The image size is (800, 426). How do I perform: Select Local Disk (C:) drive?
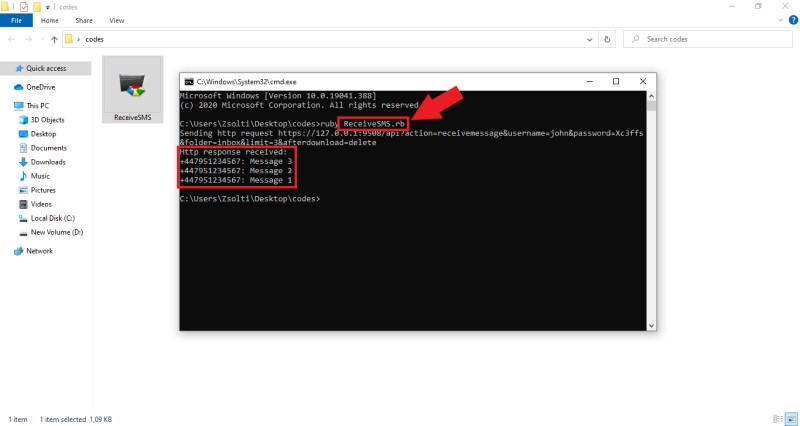(53, 218)
